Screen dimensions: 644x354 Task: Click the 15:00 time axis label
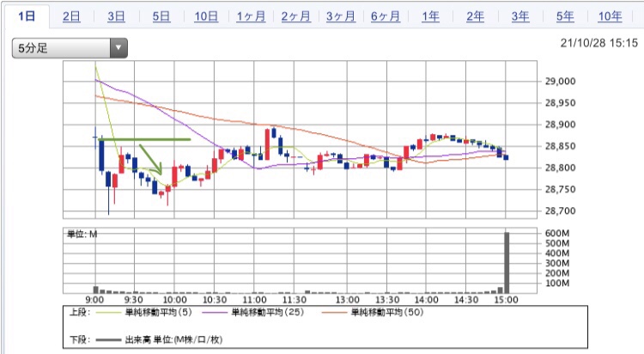click(x=506, y=300)
